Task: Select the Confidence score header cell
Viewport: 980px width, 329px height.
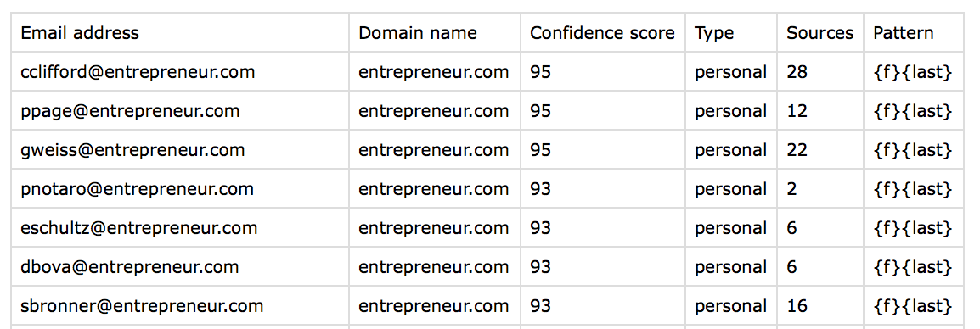Action: tap(602, 32)
